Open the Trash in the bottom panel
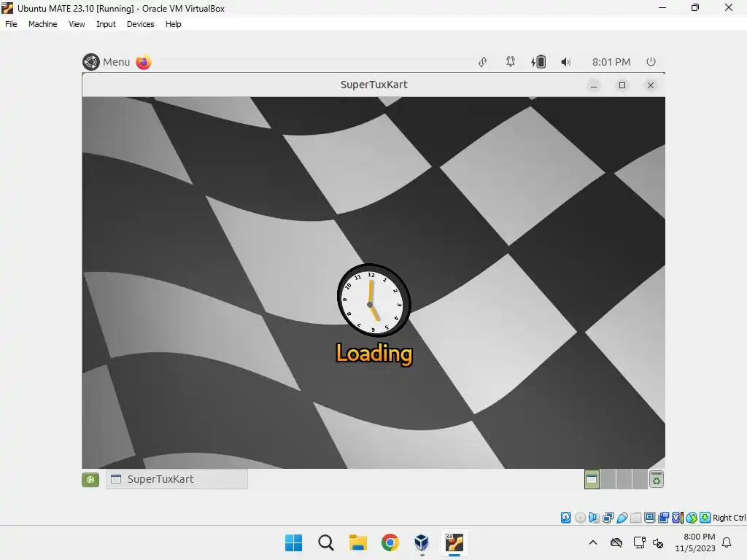Screen dimensions: 747x560 657,479
